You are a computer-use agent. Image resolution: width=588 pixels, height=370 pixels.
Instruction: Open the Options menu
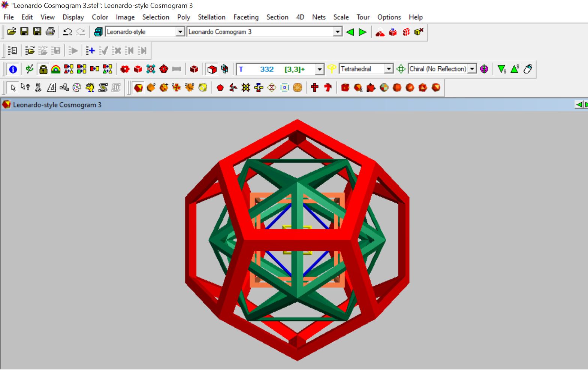coord(389,17)
